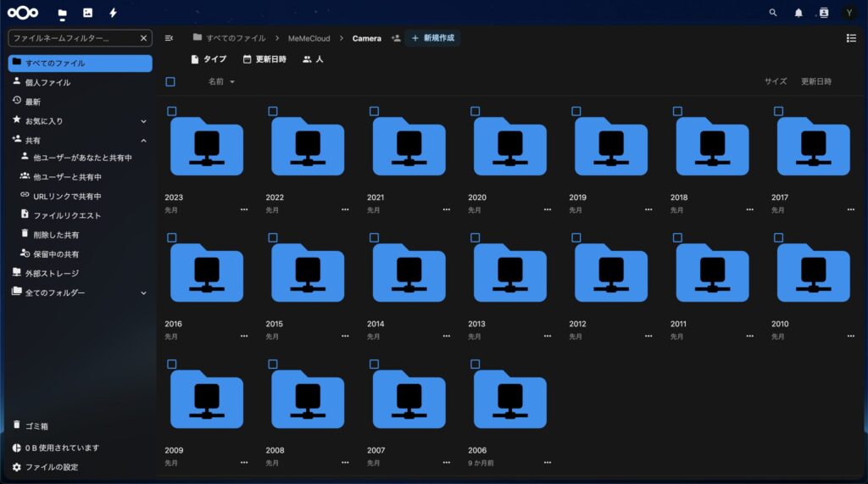The image size is (868, 484).
Task: Go to MeMeCloud breadcrumb
Action: [x=309, y=38]
